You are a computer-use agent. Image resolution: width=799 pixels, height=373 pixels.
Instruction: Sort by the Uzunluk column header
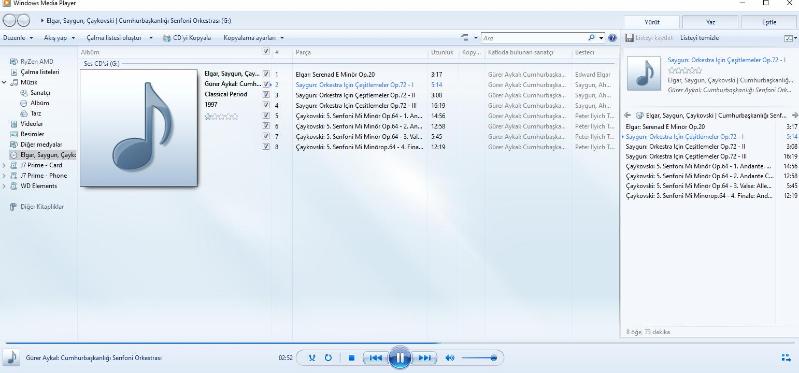click(442, 52)
